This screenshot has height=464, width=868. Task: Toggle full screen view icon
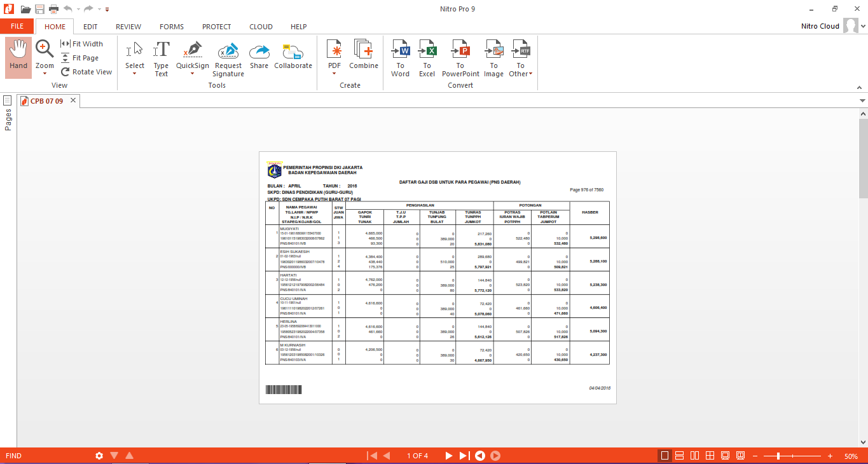tap(725, 456)
